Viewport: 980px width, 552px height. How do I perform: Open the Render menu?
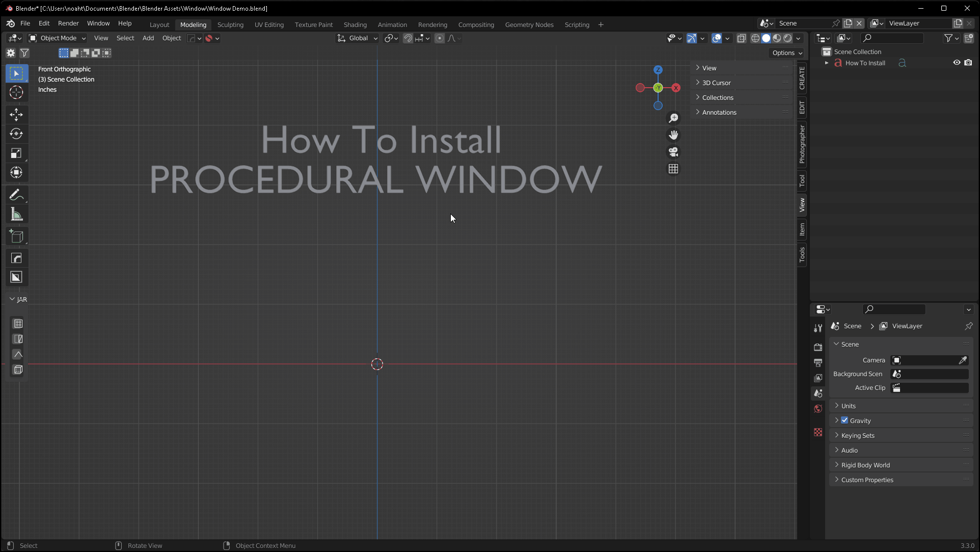(x=68, y=23)
